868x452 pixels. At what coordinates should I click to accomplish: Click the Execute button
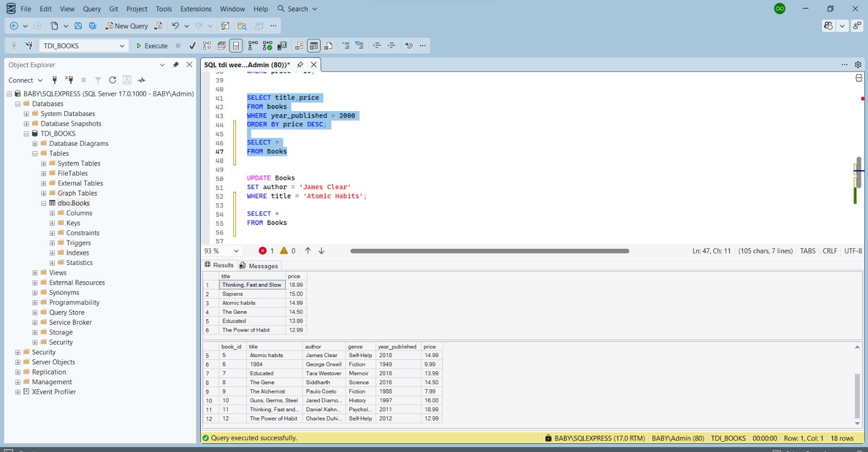151,46
